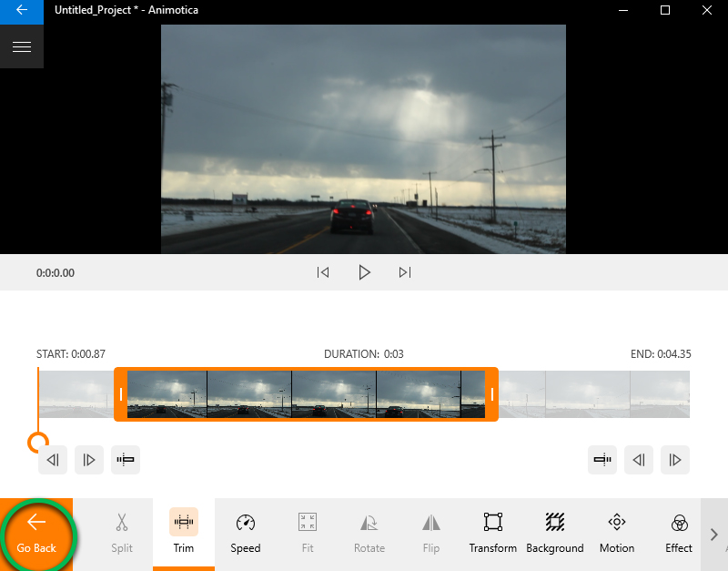The image size is (728, 571).
Task: Play the video preview
Action: pos(365,272)
